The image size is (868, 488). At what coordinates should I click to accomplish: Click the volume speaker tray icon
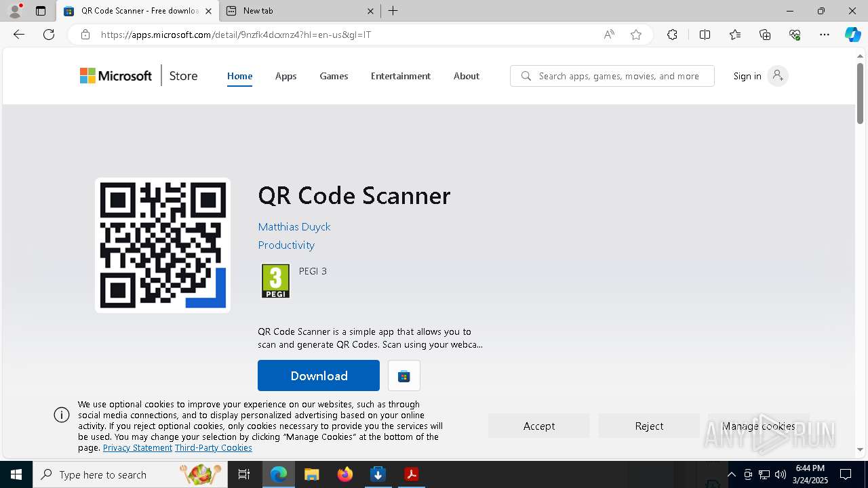[781, 474]
